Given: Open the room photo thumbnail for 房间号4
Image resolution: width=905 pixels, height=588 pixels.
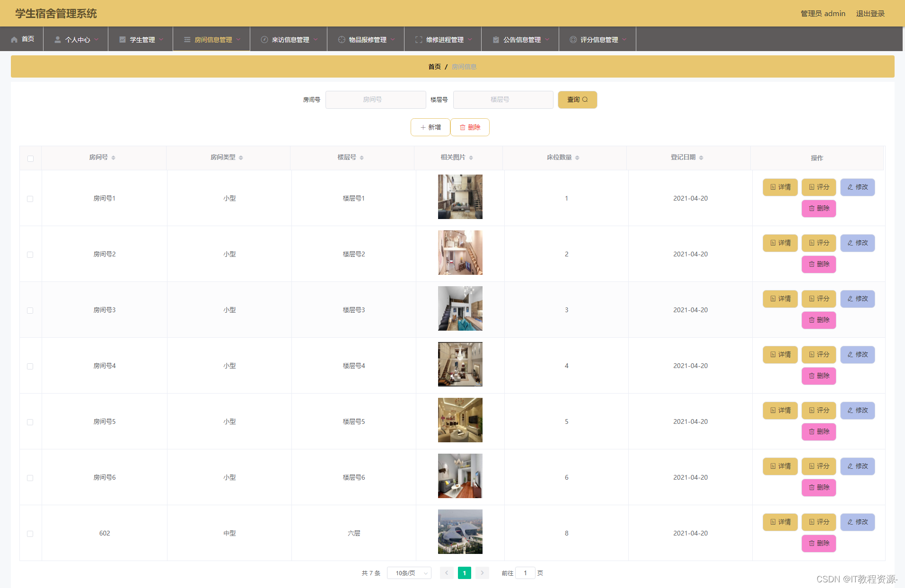Looking at the screenshot, I should point(460,364).
